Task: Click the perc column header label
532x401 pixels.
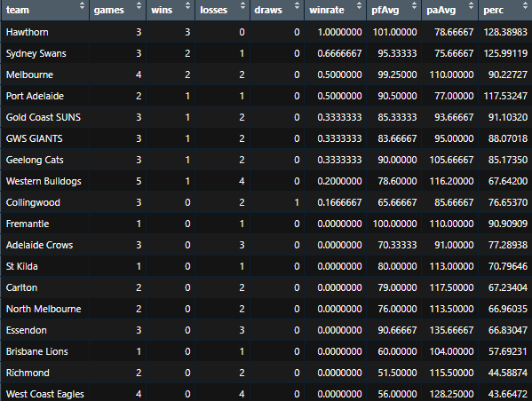Action: click(x=493, y=10)
